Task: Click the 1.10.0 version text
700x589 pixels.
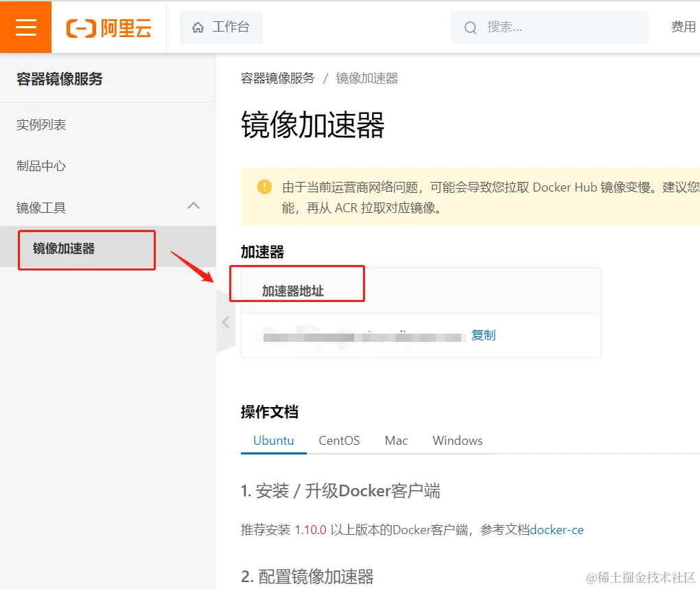Action: 311,530
